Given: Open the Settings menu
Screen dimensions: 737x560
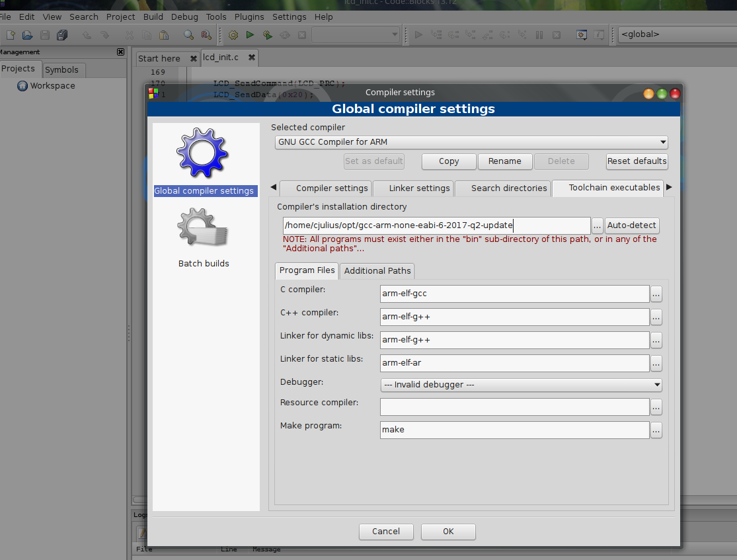Looking at the screenshot, I should tap(289, 17).
